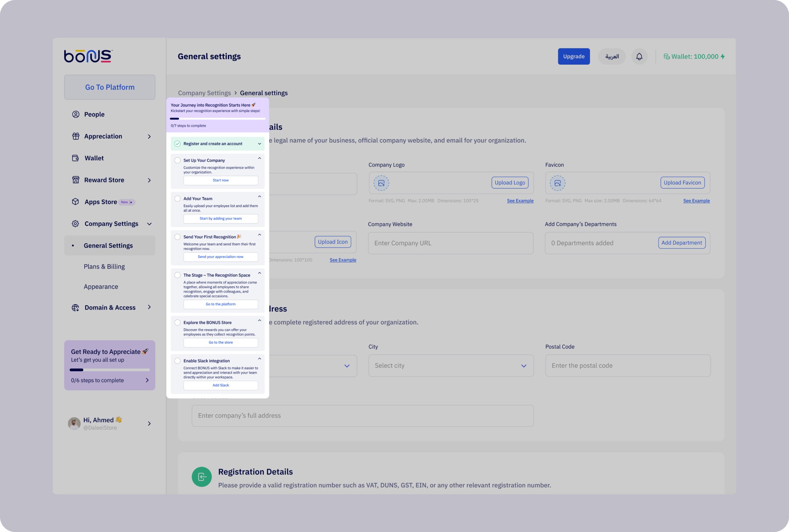Open Appearance submenu item

point(101,287)
